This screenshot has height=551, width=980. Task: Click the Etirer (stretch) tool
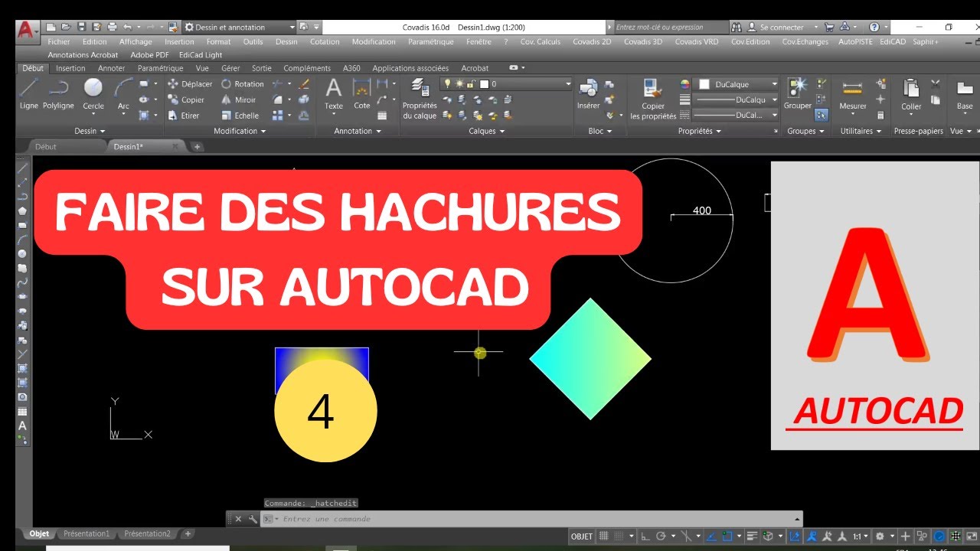(x=184, y=116)
